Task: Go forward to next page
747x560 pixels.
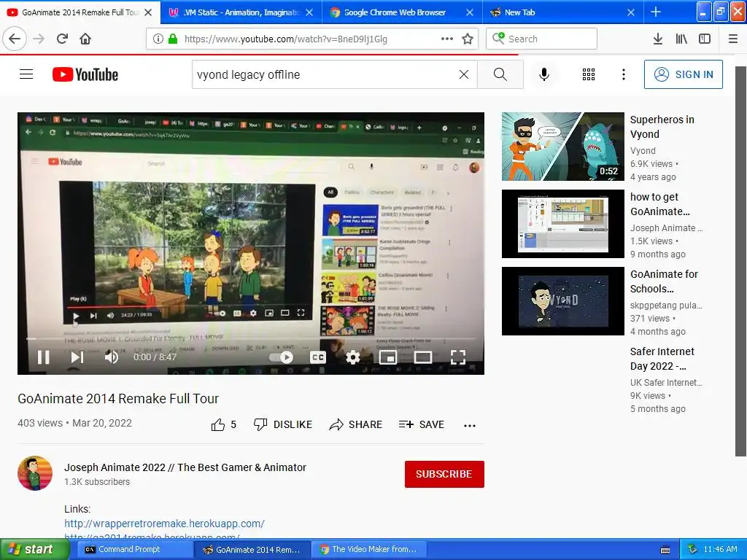Action: pos(39,39)
